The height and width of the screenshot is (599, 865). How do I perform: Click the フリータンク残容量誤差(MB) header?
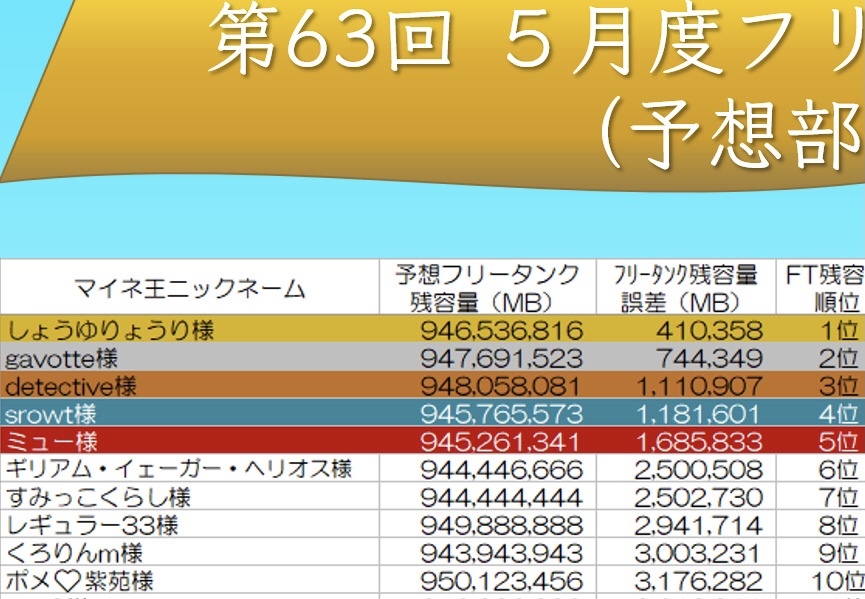click(686, 287)
